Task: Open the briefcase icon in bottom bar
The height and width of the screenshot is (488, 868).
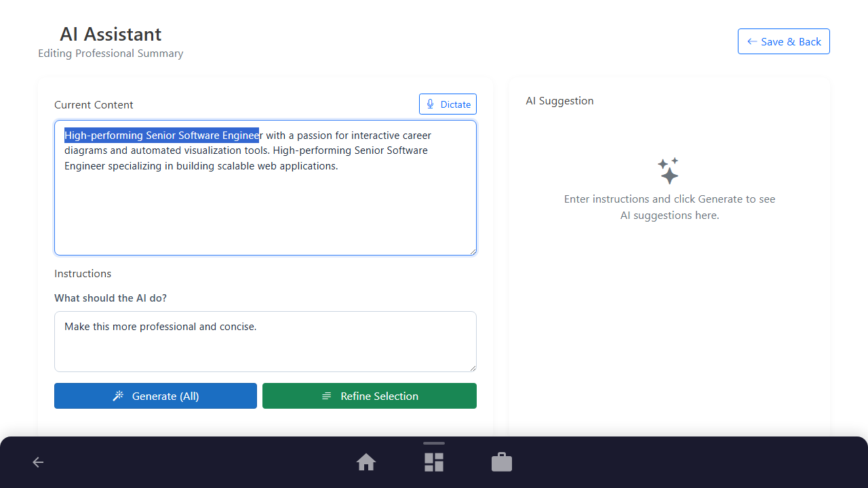Action: [x=502, y=462]
